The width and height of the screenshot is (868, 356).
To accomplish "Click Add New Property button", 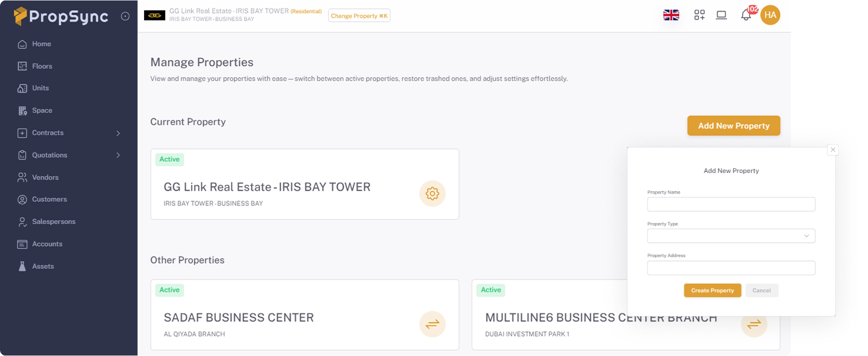I will pyautogui.click(x=734, y=126).
